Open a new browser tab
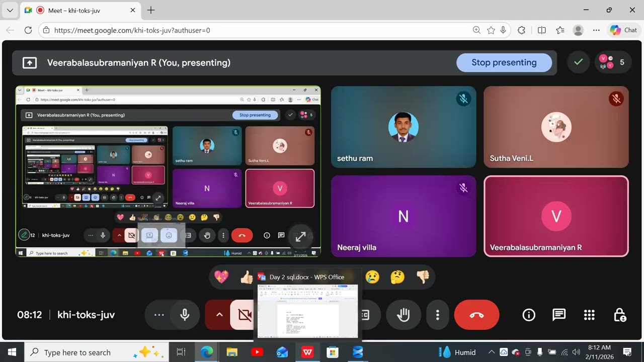This screenshot has height=362, width=644. click(x=151, y=10)
